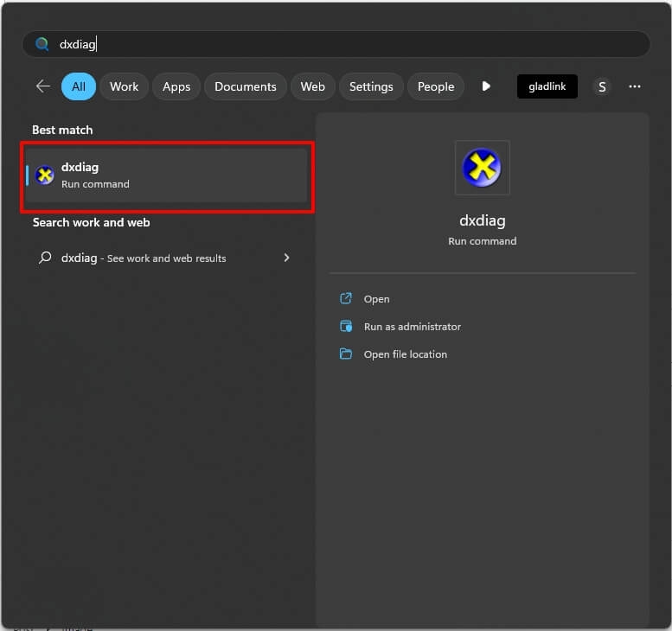Select the All filter tab

pos(79,86)
